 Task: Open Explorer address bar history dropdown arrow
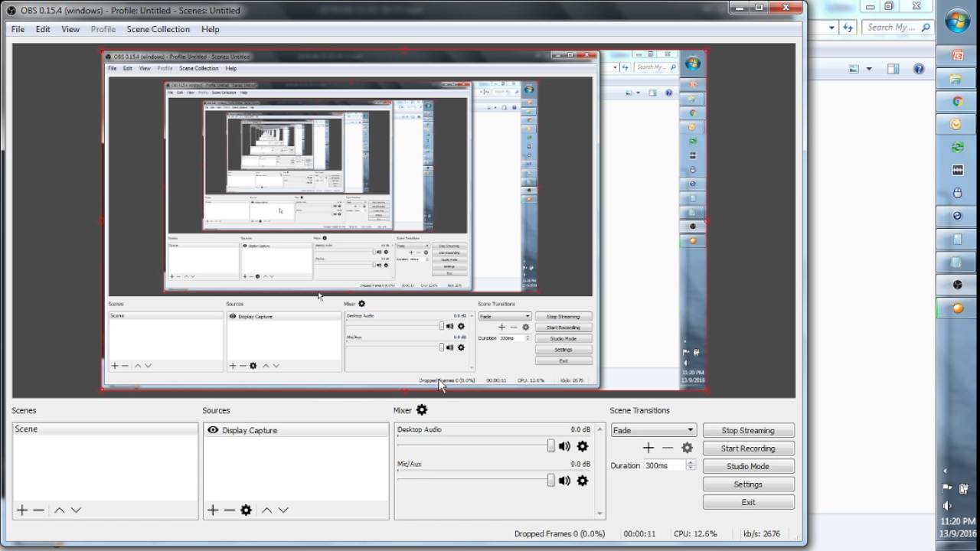[x=832, y=28]
